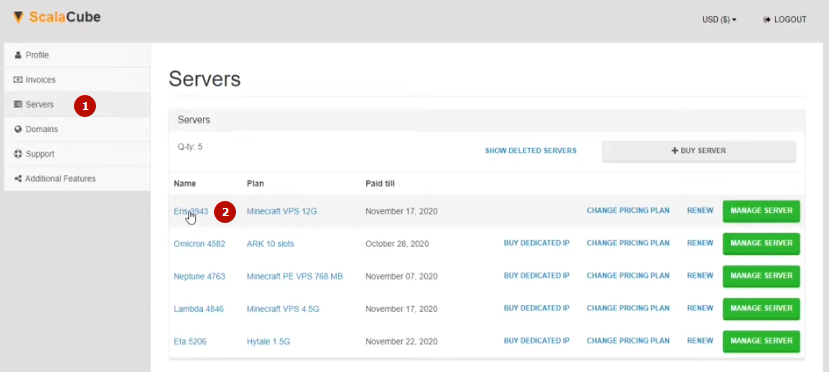The height and width of the screenshot is (372, 829).
Task: Open the Hytale 1.5G plan link
Action: pos(269,341)
